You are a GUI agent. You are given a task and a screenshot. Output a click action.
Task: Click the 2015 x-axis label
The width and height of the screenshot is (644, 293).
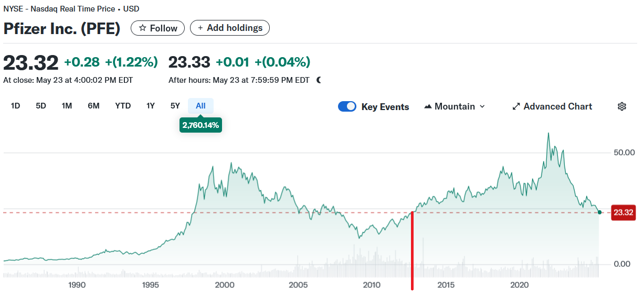click(446, 285)
